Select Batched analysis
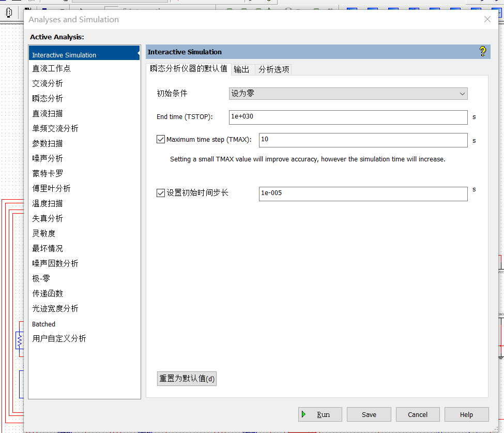The image size is (504, 433). pos(44,324)
